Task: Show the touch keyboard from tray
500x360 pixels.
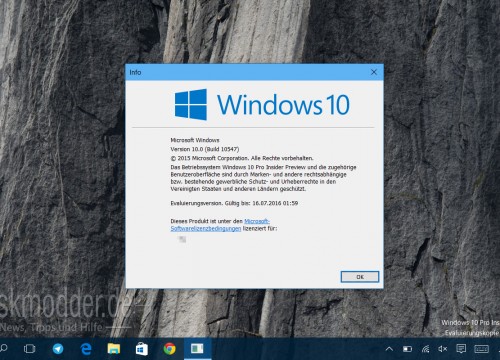Action: (x=481, y=349)
